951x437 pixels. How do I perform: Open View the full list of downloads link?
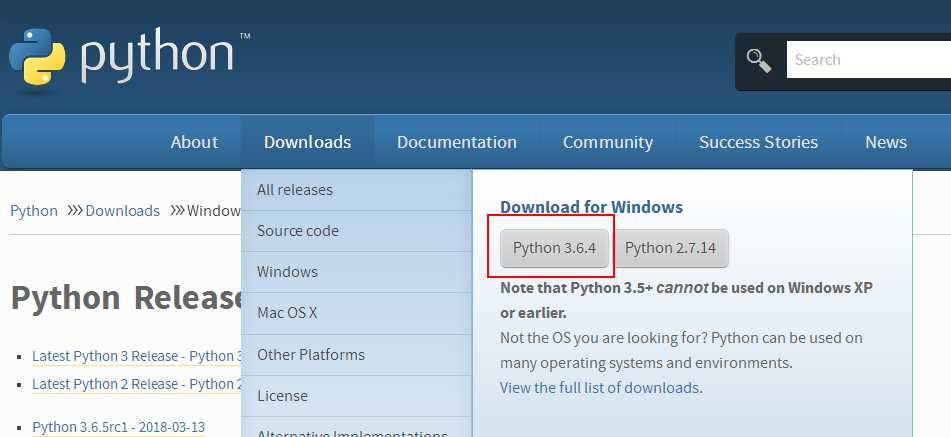click(x=601, y=388)
